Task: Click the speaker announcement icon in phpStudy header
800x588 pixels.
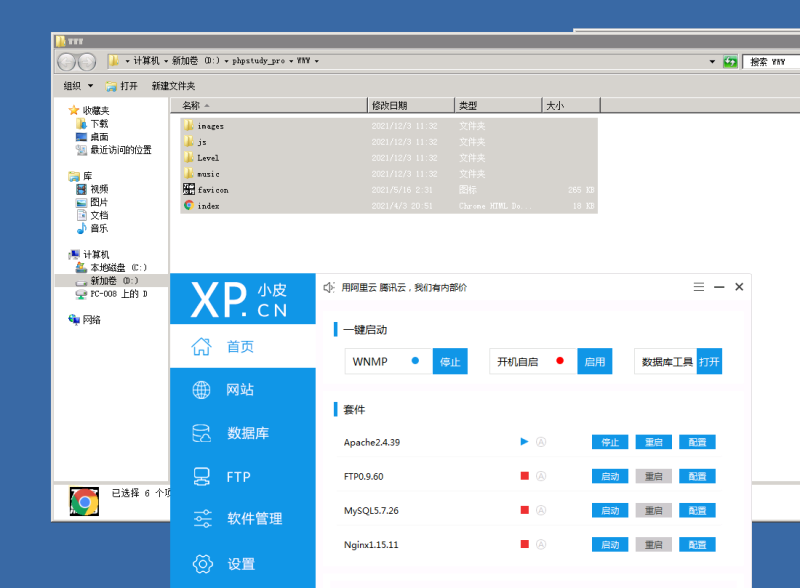Action: [x=329, y=287]
